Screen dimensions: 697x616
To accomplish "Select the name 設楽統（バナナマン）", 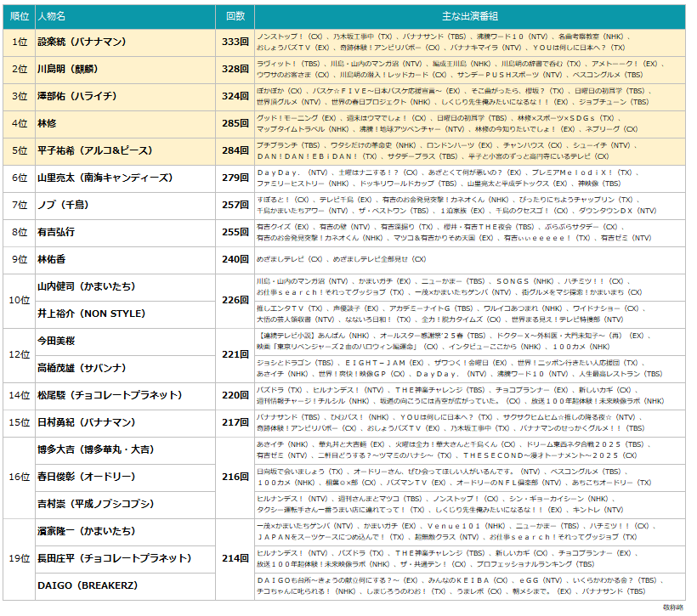I will 82,42.
